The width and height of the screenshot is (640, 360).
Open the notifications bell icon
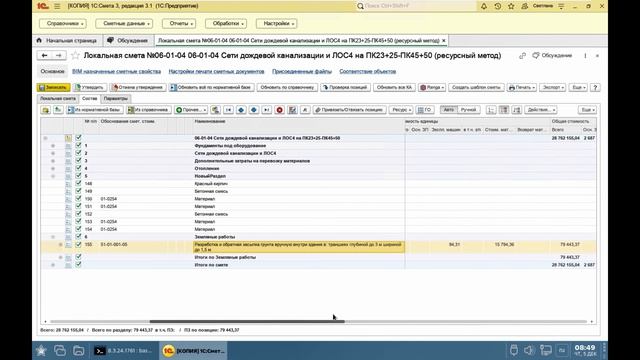(x=484, y=6)
